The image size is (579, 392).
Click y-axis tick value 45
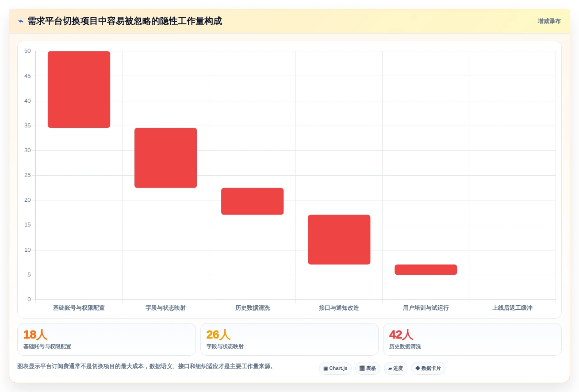tap(27, 76)
